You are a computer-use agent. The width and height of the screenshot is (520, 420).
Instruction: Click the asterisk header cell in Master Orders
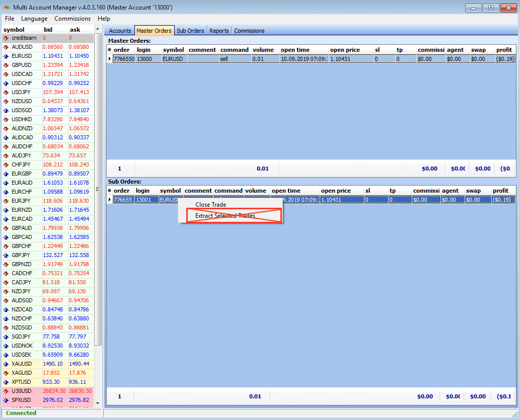110,50
